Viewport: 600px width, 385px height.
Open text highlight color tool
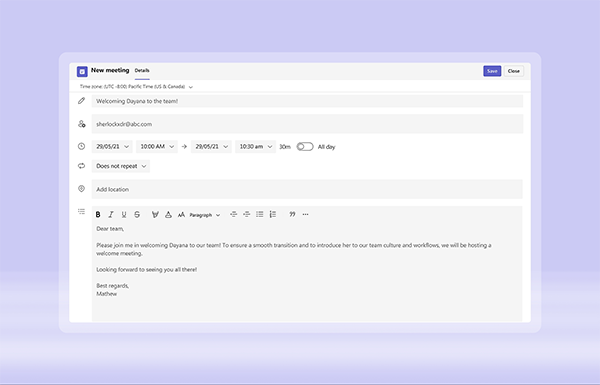[155, 215]
